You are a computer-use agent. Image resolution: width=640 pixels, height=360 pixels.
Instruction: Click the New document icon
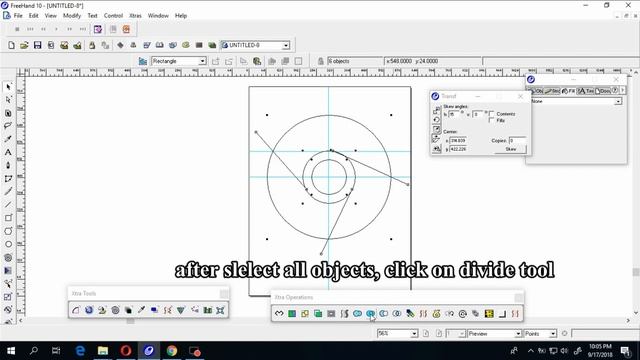coord(11,45)
